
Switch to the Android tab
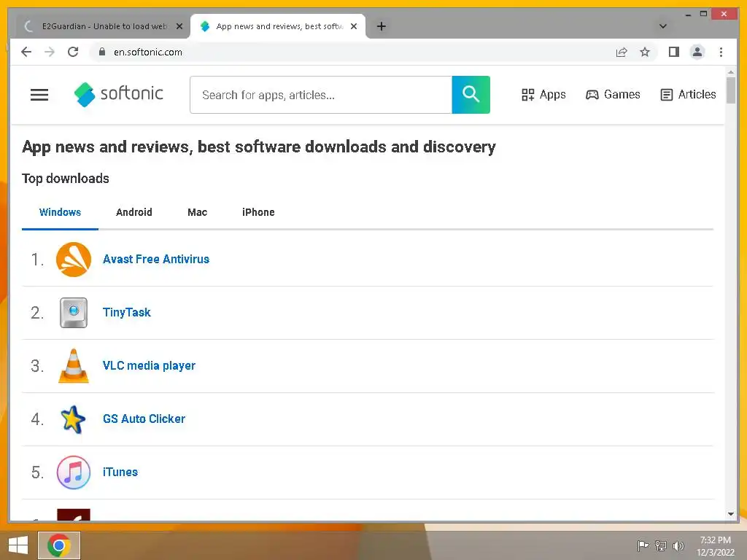(x=134, y=212)
